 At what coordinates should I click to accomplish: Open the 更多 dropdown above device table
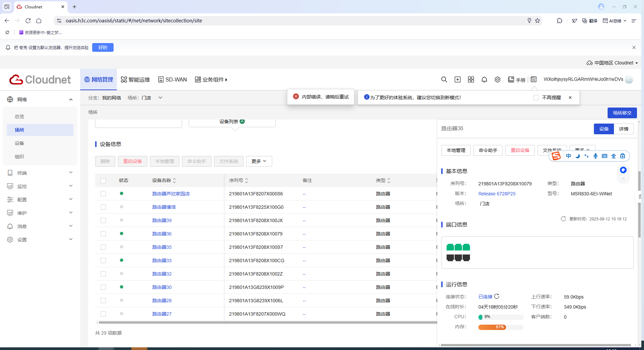click(259, 161)
